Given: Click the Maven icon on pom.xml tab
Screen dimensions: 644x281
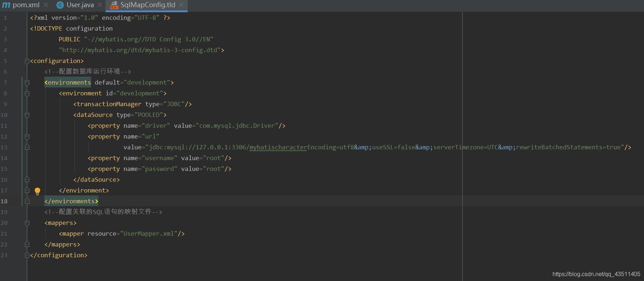Looking at the screenshot, I should pyautogui.click(x=6, y=5).
